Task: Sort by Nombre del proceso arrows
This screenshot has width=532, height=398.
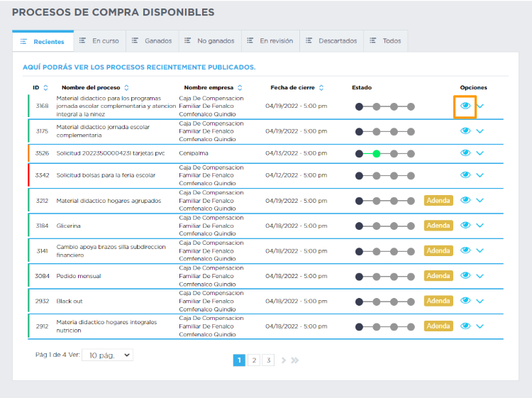Action: click(126, 87)
